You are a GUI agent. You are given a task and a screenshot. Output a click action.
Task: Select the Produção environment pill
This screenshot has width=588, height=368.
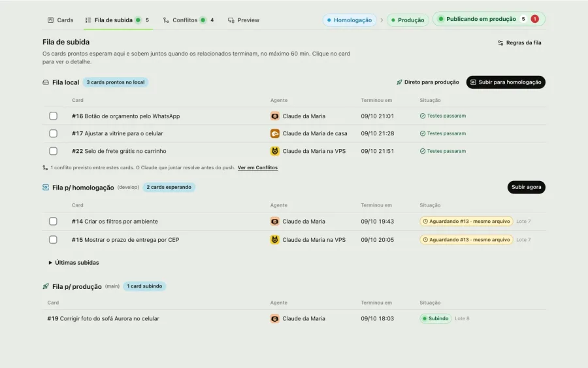[408, 20]
